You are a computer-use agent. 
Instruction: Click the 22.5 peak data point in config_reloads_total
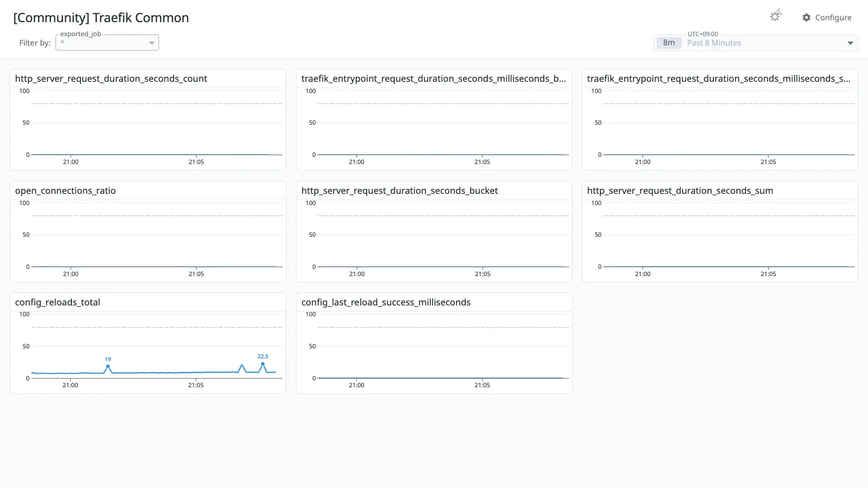coord(263,364)
